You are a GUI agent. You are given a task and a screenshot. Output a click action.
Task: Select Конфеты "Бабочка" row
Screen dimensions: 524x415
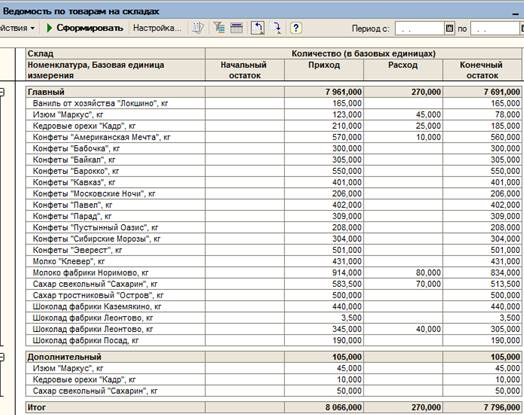tap(273, 148)
